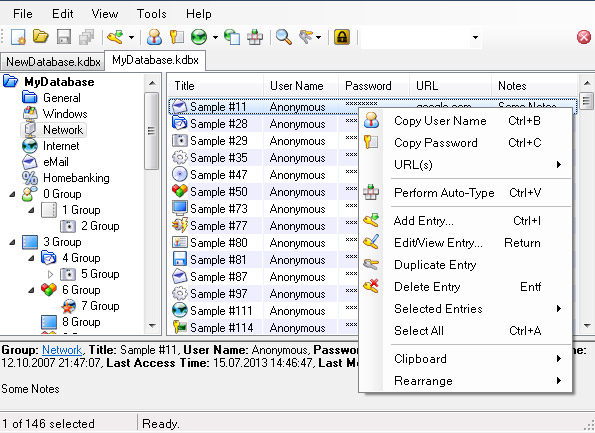595x433 pixels.
Task: Click the Copy Password toolbar icon
Action: point(177,37)
